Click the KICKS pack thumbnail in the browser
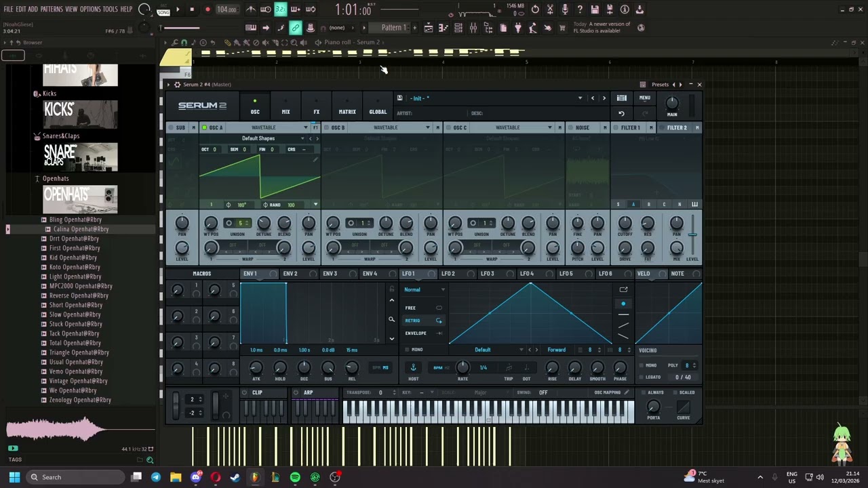 (80, 114)
